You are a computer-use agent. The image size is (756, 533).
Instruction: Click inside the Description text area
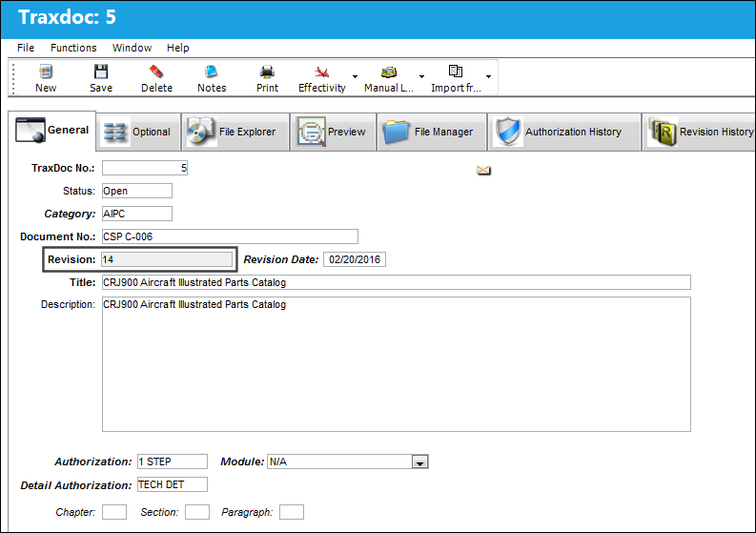[x=397, y=364]
